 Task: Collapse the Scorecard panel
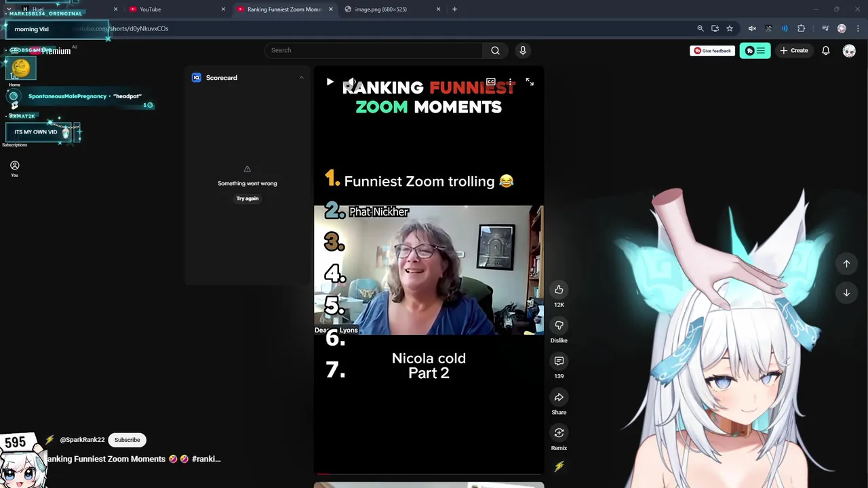click(301, 77)
